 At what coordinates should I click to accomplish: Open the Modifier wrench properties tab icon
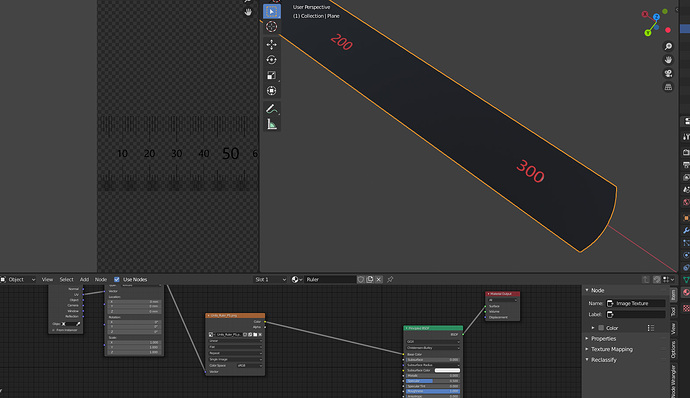(x=686, y=230)
